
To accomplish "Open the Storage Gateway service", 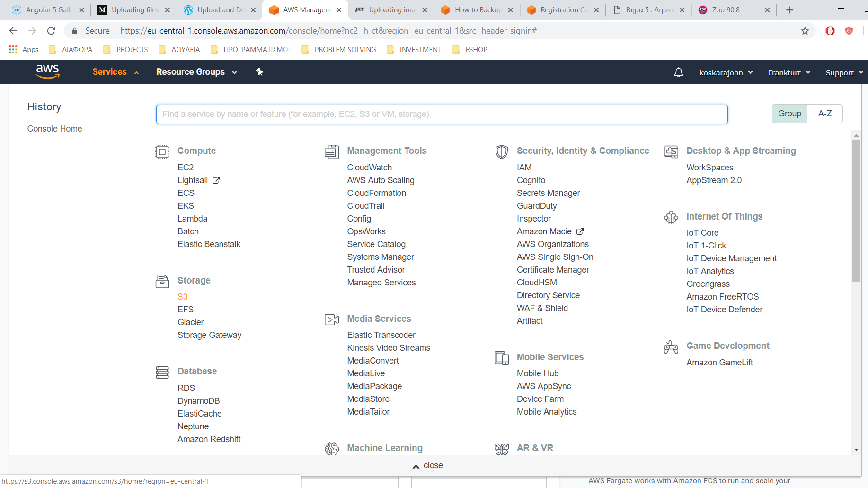I will tap(209, 335).
